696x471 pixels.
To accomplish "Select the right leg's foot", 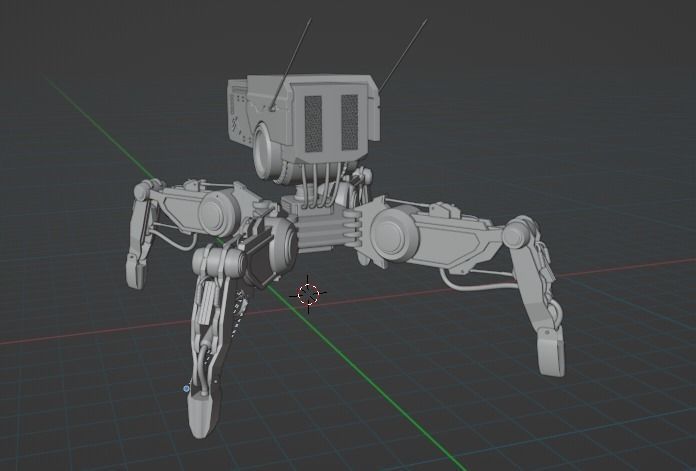I will pos(551,352).
